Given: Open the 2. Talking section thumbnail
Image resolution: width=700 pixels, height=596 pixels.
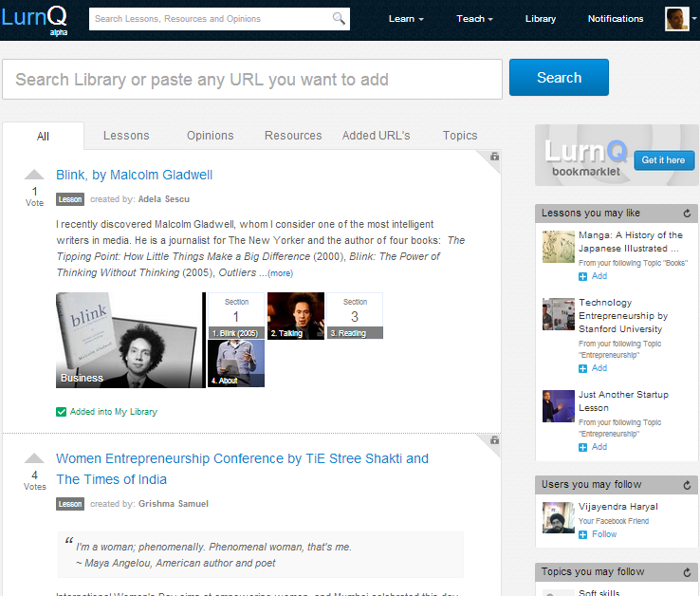Looking at the screenshot, I should [x=296, y=315].
